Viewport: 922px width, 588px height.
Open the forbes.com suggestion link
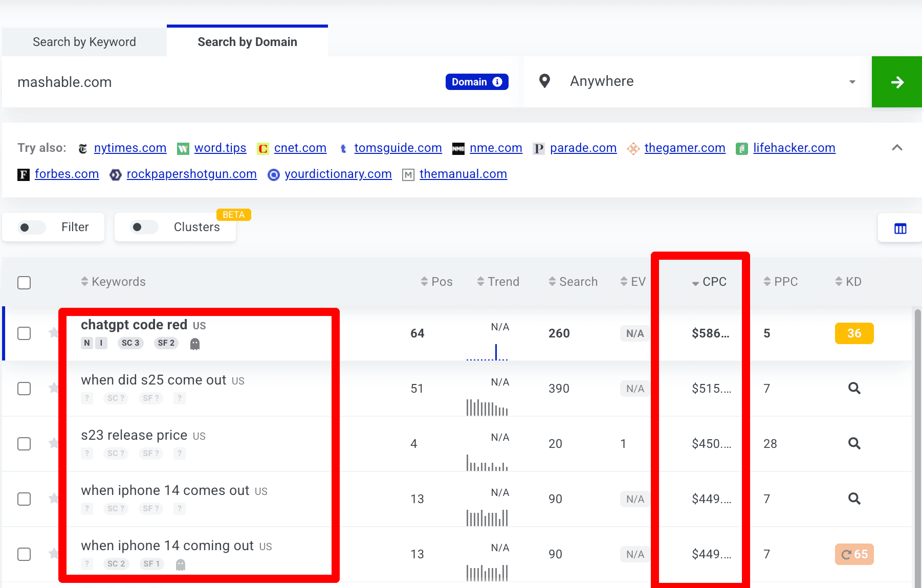[x=67, y=174]
